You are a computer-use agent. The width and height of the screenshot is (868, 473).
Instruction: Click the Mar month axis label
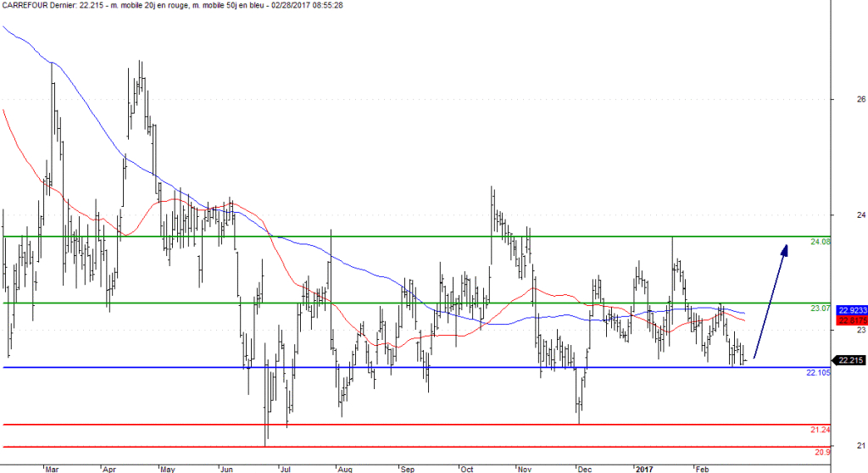click(x=52, y=469)
